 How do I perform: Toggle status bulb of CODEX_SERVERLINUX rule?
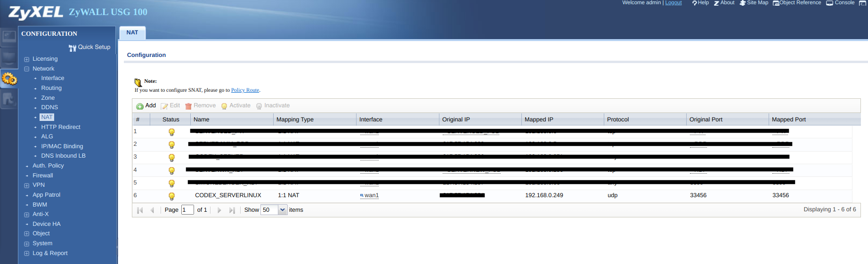[171, 196]
